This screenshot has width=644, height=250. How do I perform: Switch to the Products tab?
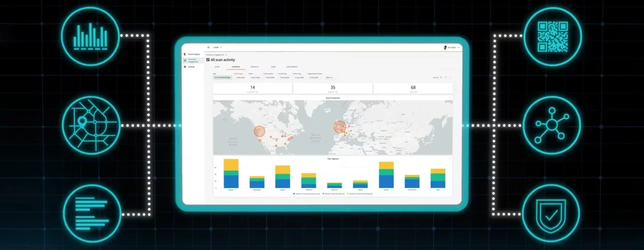click(254, 66)
